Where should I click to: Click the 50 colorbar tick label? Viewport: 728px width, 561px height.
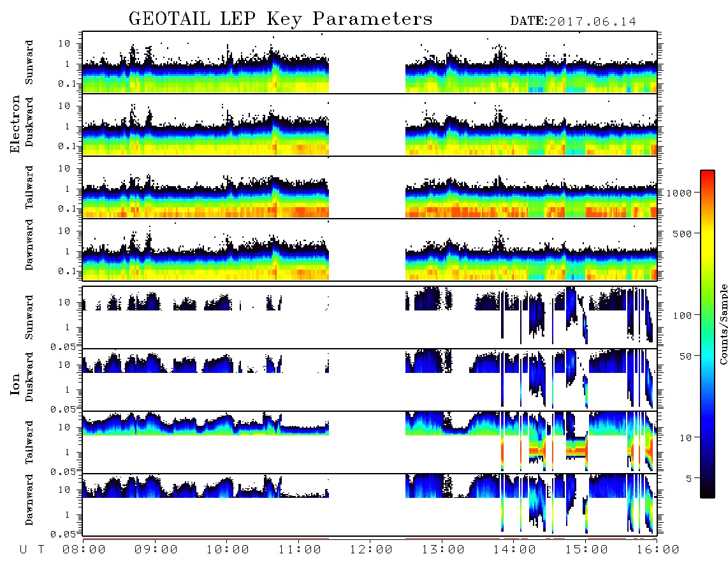685,356
